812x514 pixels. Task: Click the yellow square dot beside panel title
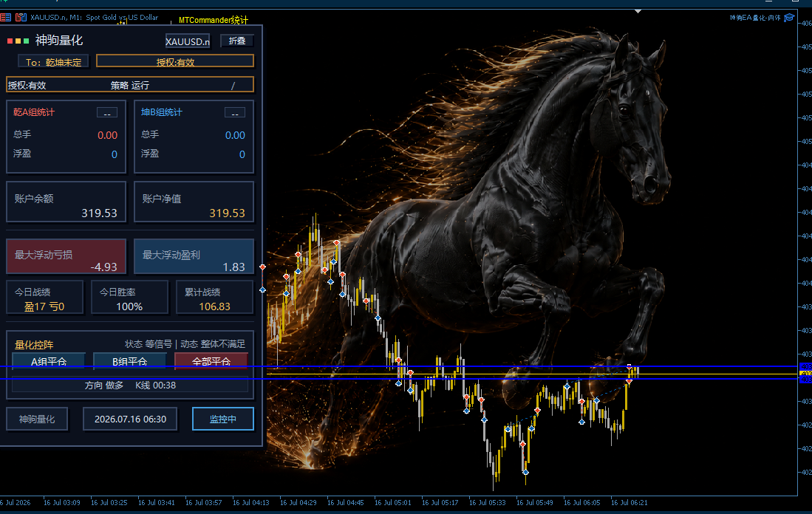(x=18, y=41)
